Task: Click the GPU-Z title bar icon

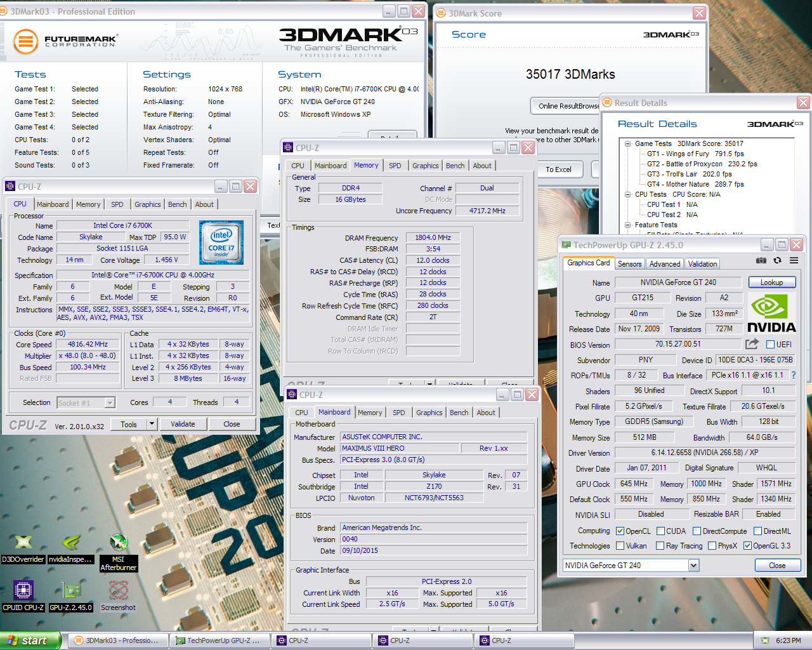Action: [566, 245]
